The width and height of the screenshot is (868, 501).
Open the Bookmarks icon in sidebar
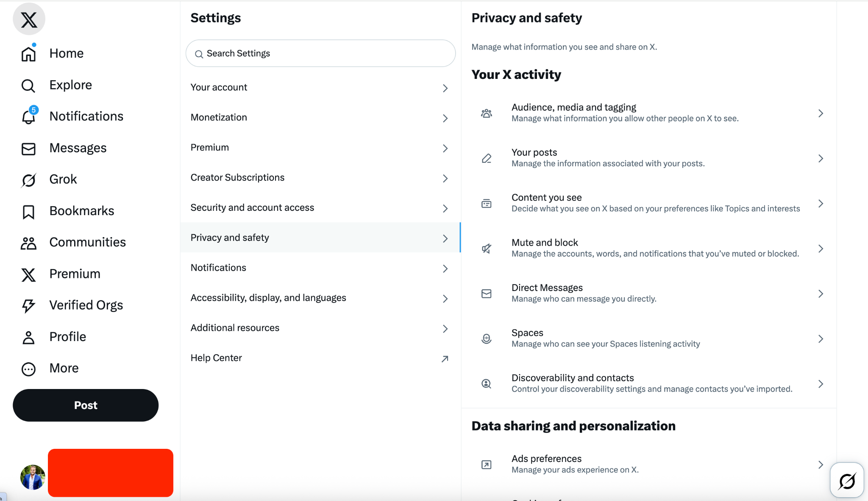(x=28, y=212)
